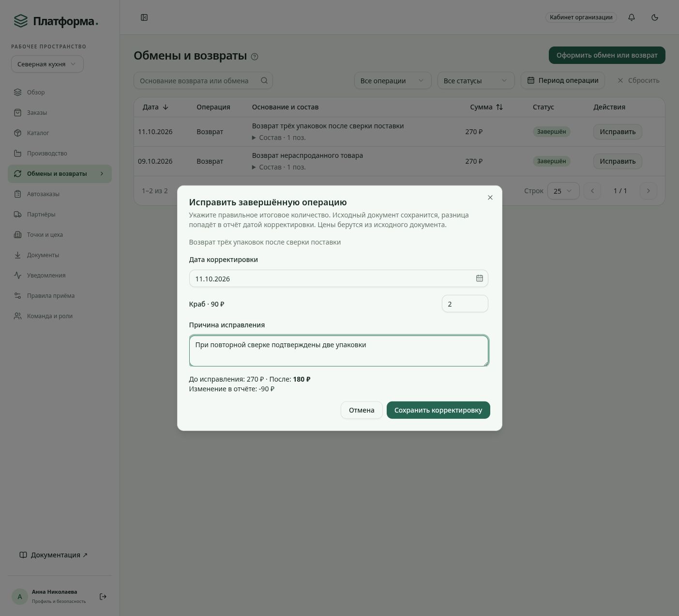Image resolution: width=679 pixels, height=616 pixels.
Task: Open Команда и роли
Action: 60,316
